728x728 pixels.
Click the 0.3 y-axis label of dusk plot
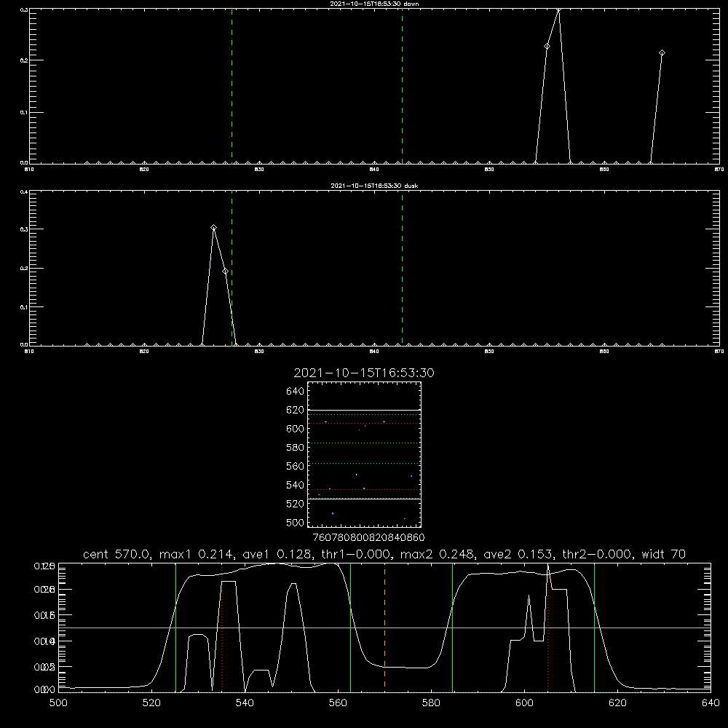[24, 229]
